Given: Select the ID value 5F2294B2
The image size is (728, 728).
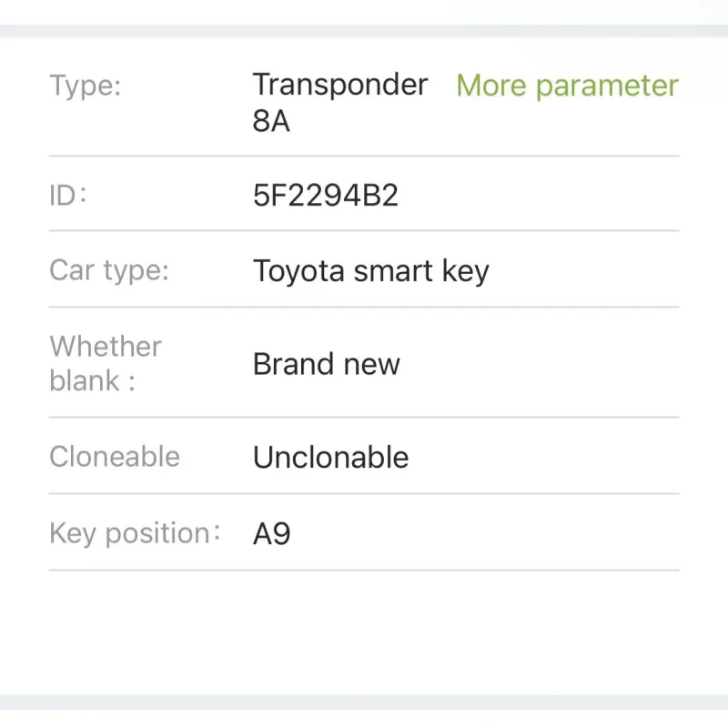Looking at the screenshot, I should (326, 196).
